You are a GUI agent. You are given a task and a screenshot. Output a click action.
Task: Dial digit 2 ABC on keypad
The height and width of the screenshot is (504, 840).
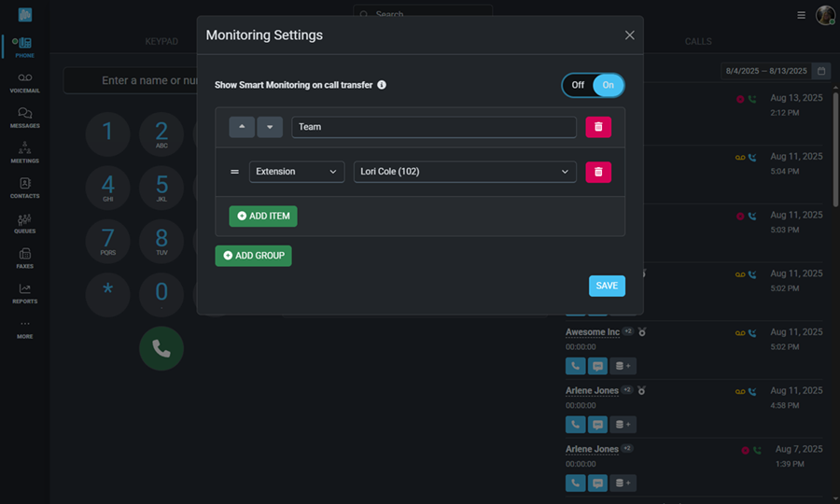161,133
